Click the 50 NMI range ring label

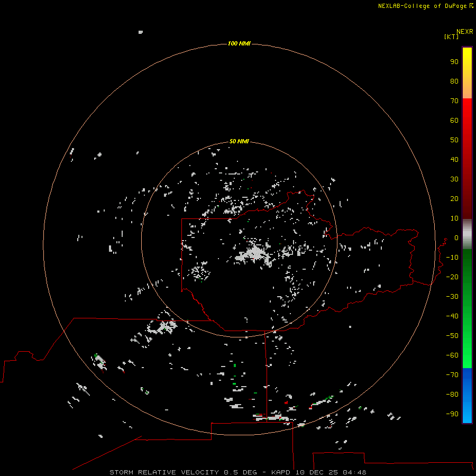pos(239,141)
